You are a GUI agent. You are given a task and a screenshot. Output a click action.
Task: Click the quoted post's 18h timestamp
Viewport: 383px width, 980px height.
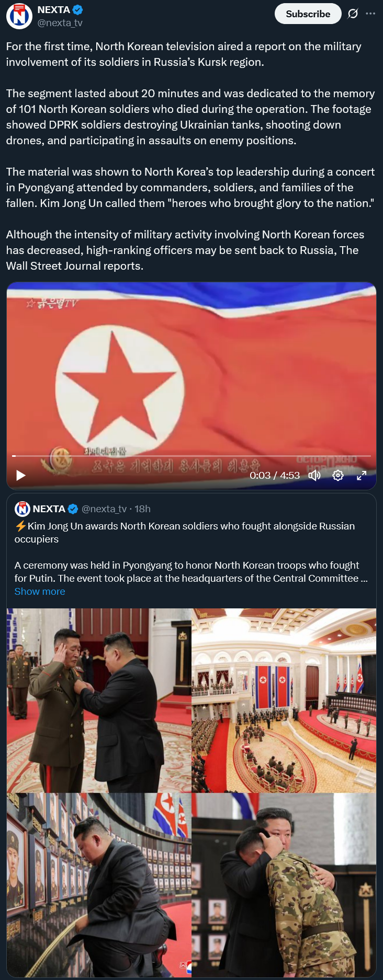pos(142,509)
